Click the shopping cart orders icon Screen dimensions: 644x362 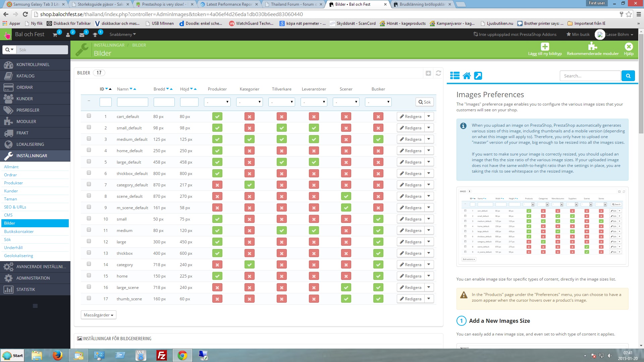click(55, 35)
